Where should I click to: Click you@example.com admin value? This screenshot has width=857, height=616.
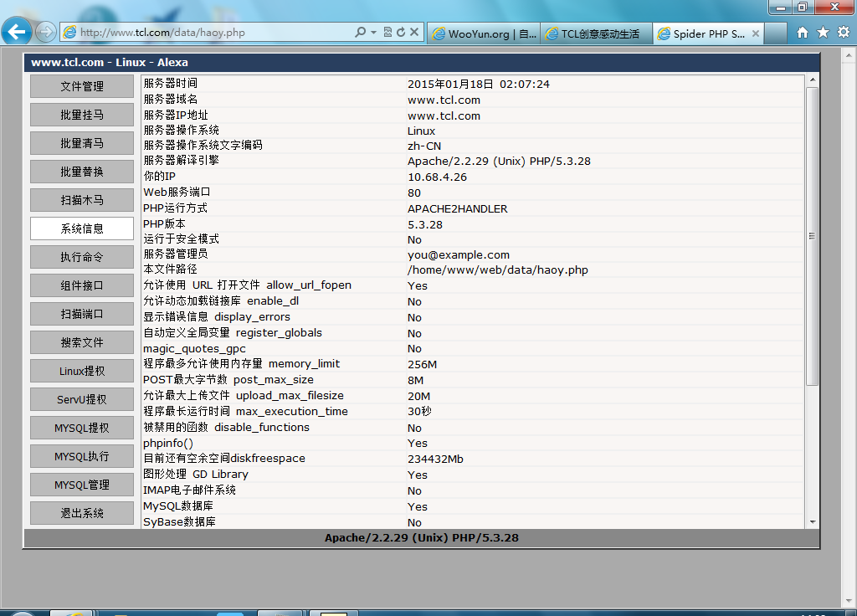click(x=459, y=254)
